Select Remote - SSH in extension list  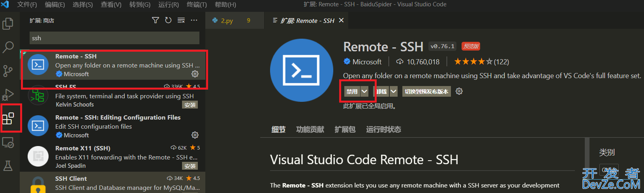coord(113,65)
